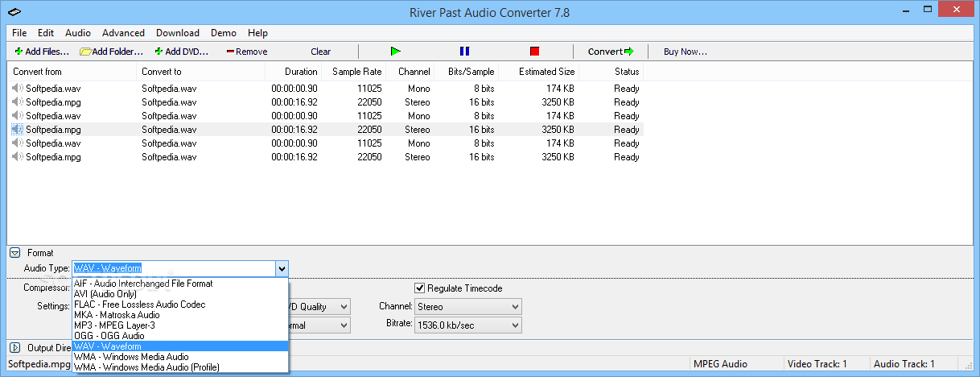The image size is (980, 377).
Task: Click speaker icon of highlighted Softpedia.mpg row
Action: pos(17,130)
